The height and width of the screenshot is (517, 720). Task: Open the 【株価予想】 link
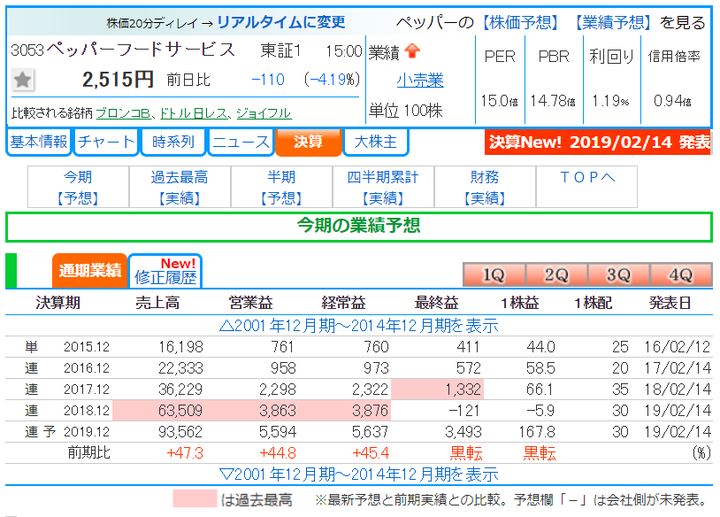[x=521, y=22]
